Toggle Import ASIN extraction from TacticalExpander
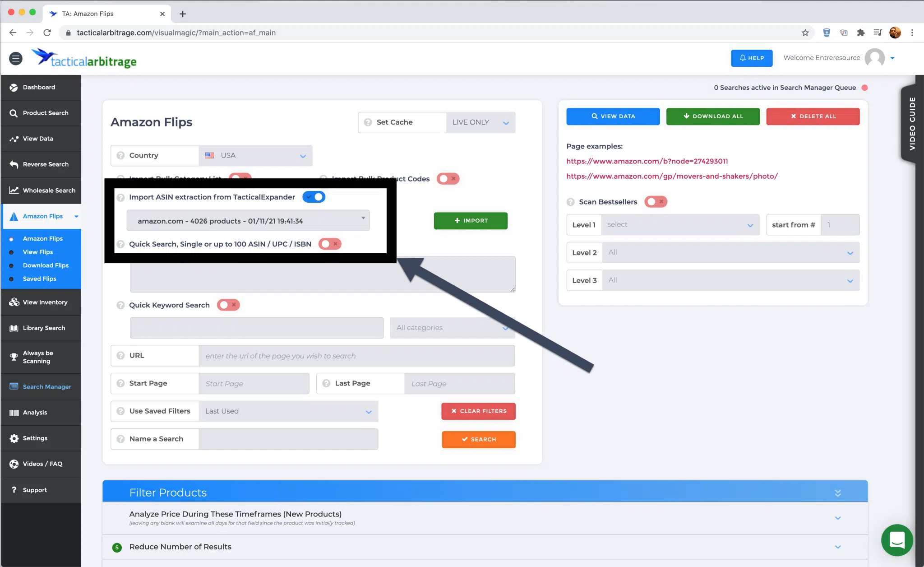 (314, 197)
